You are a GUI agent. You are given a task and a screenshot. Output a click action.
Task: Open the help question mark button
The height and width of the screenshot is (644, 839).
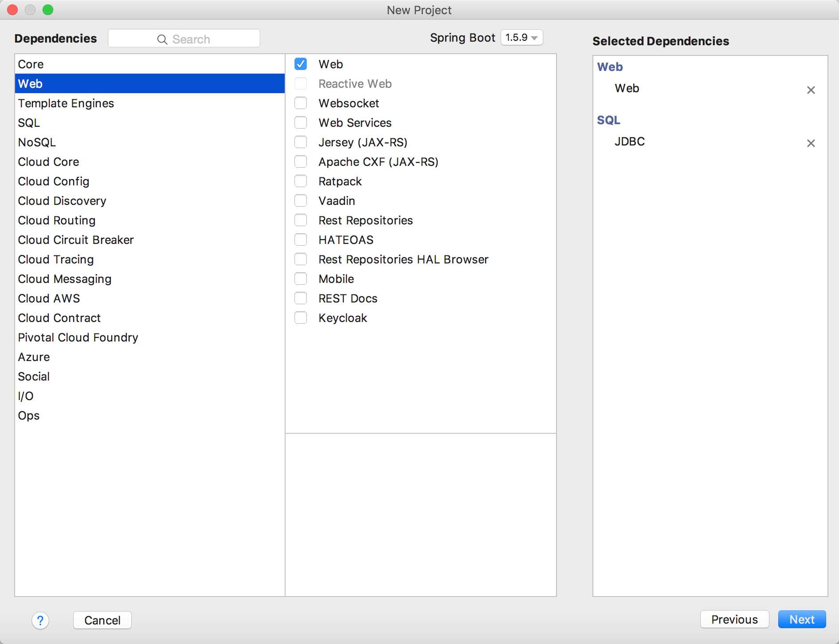coord(40,620)
